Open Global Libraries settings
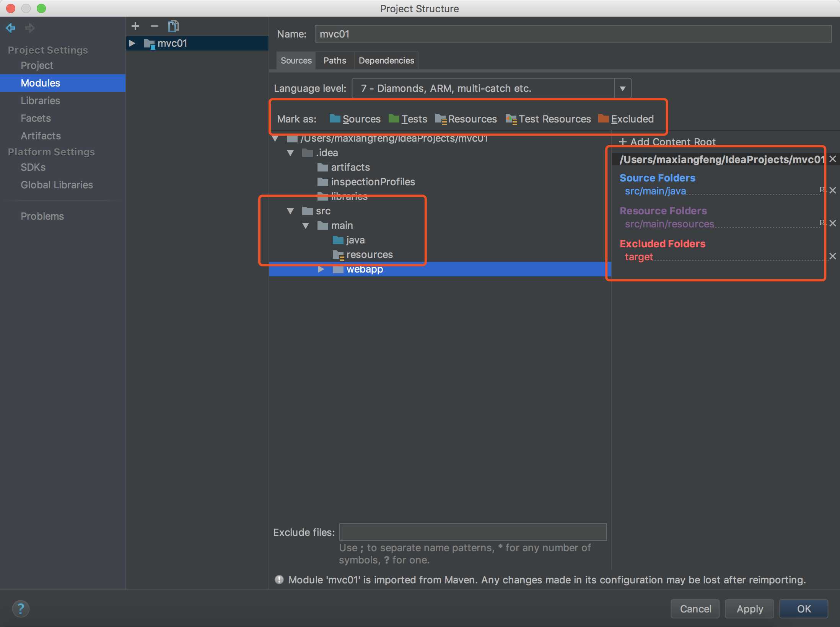This screenshot has width=840, height=627. click(57, 185)
